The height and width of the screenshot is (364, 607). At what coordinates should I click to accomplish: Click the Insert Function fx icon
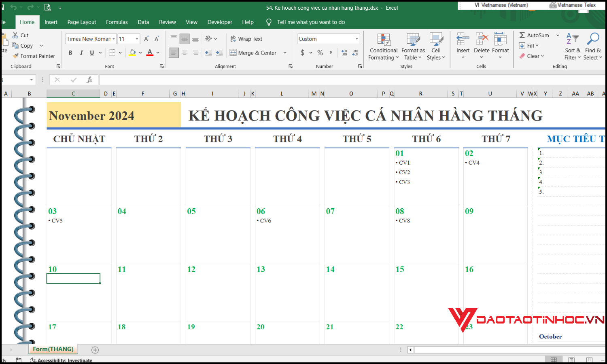pos(89,80)
